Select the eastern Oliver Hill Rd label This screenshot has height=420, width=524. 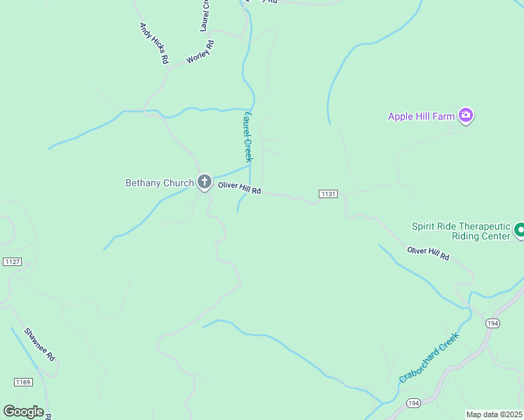click(x=428, y=253)
